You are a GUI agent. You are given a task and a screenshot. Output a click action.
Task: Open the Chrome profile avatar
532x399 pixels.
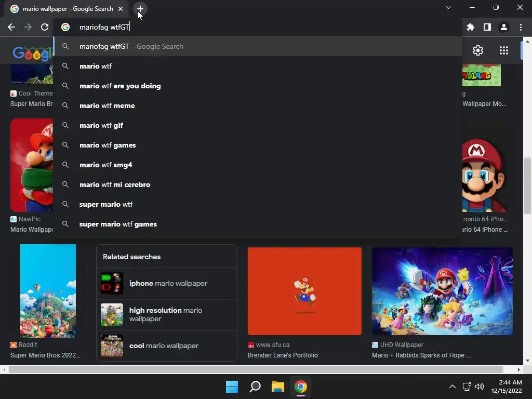click(x=504, y=27)
